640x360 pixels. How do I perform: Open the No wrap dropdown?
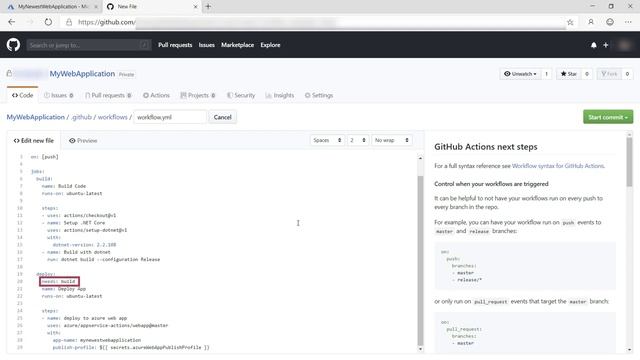point(392,140)
